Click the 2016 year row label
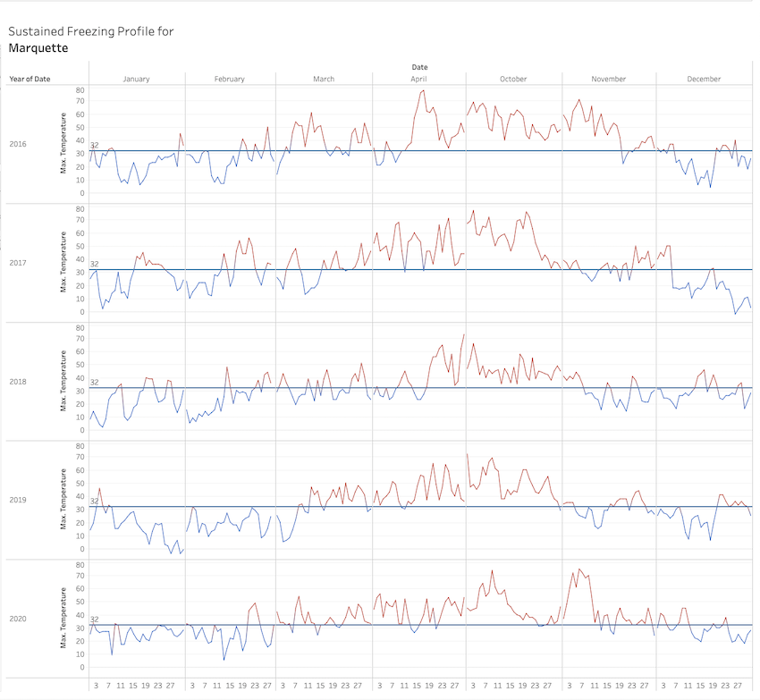This screenshot has width=760, height=700. point(18,144)
